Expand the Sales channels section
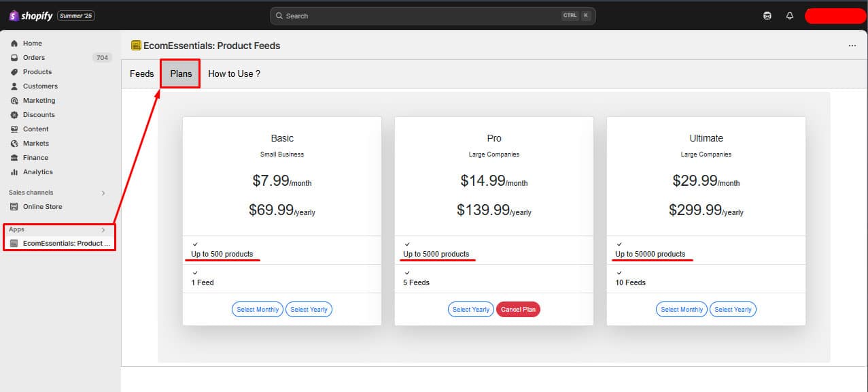Viewport: 868px width, 392px height. click(x=103, y=193)
